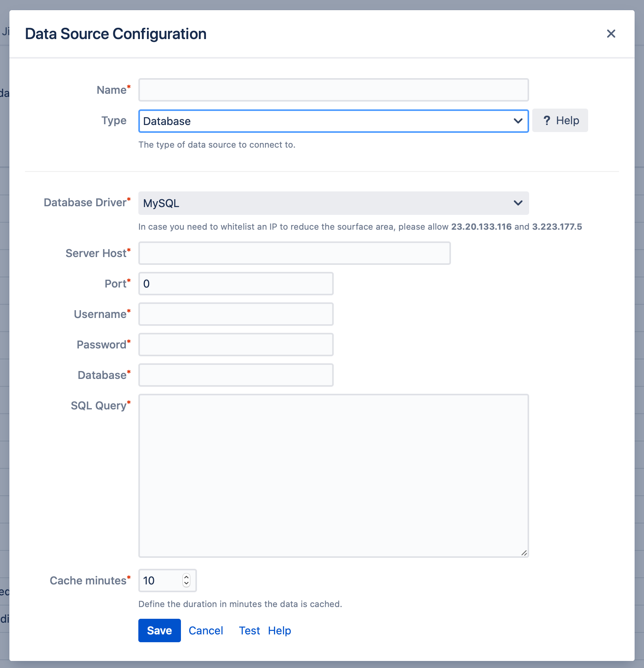Click the Password input box
Image resolution: width=644 pixels, height=668 pixels.
[235, 344]
